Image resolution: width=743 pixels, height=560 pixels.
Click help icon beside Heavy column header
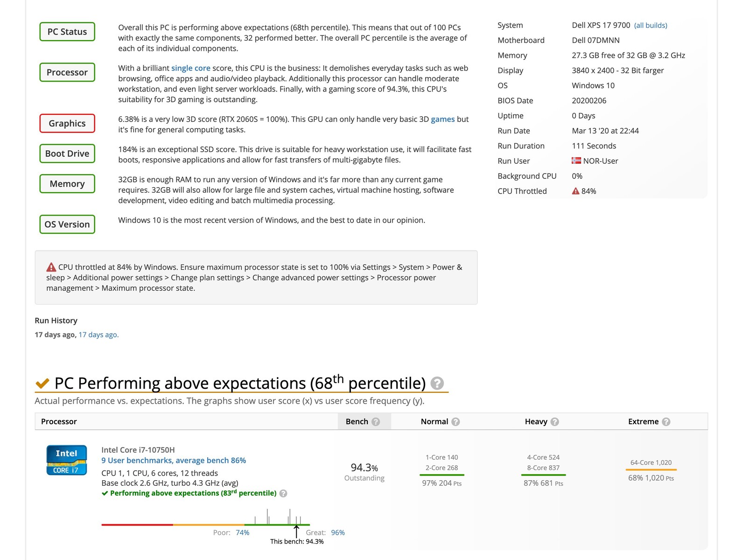tap(554, 422)
